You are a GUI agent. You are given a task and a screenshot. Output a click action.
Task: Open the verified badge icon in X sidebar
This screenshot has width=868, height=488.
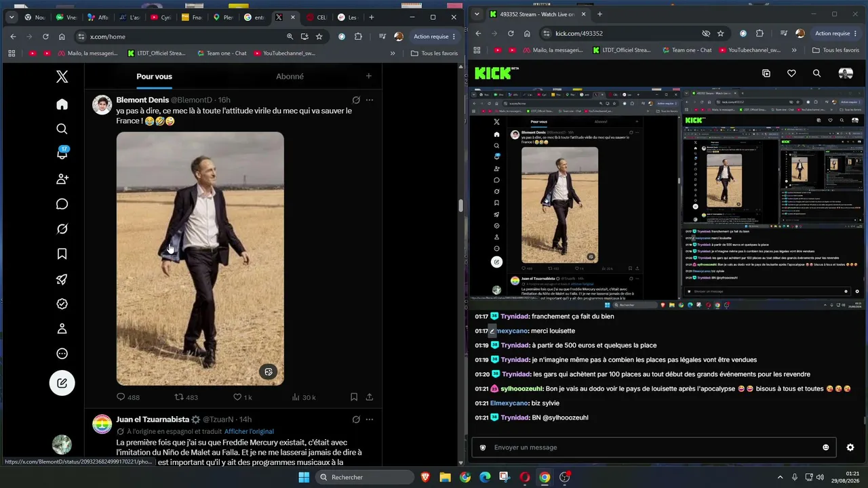coord(62,304)
